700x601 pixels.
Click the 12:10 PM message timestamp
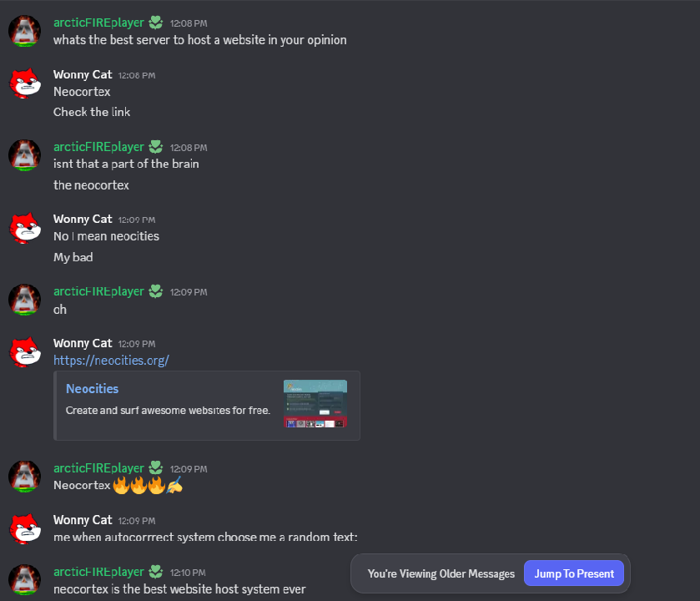pyautogui.click(x=189, y=573)
